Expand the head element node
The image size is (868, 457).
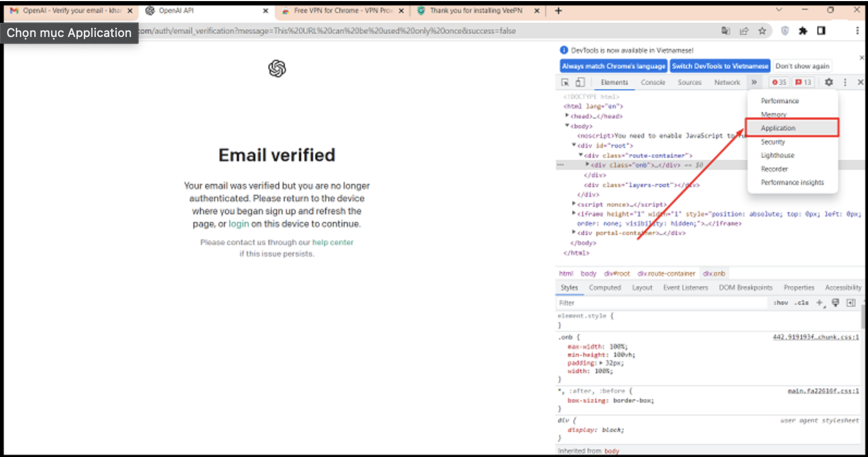click(x=567, y=116)
